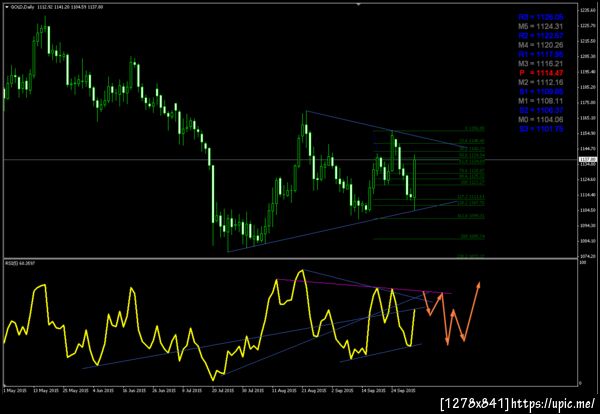Click the chart shift marker at top edge

point(359,4)
